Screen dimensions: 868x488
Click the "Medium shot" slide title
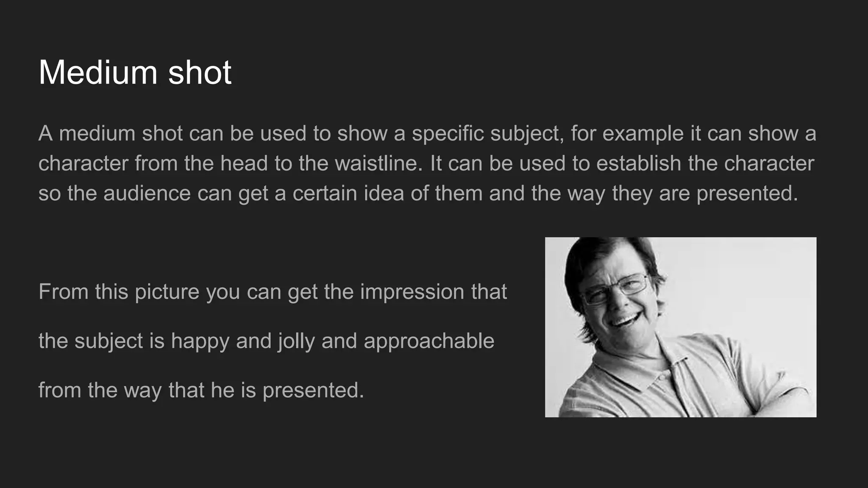135,72
